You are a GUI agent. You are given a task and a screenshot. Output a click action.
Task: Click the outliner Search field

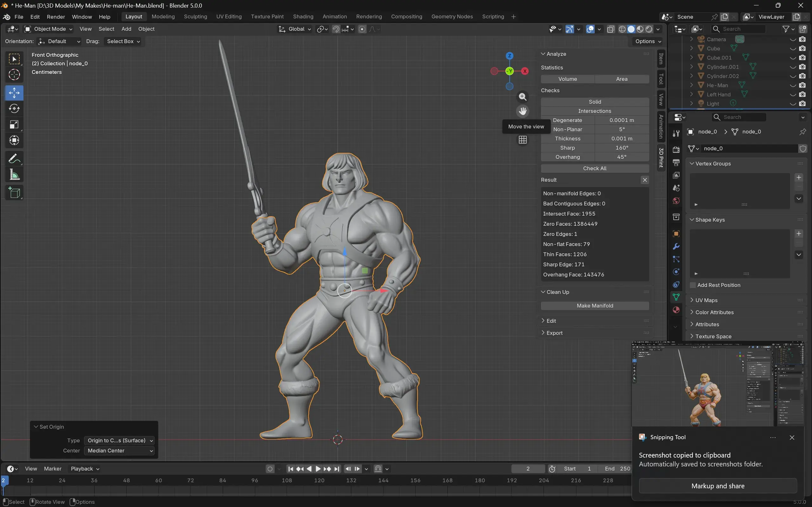point(739,29)
